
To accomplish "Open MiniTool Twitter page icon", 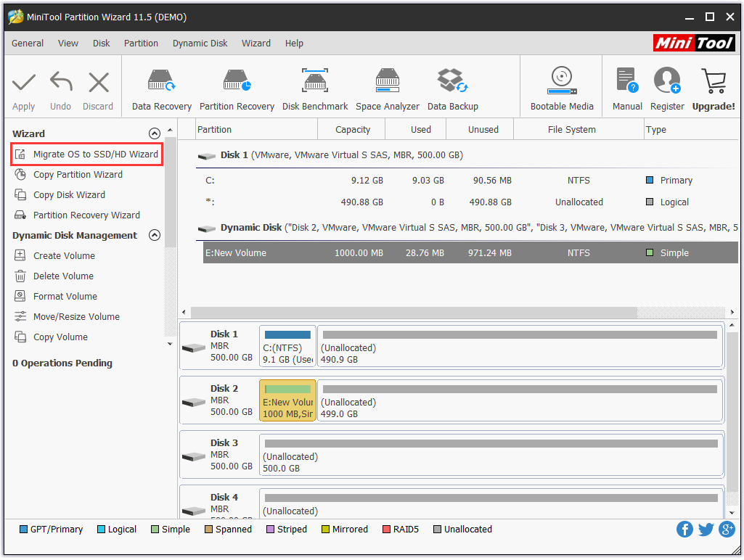I will pyautogui.click(x=706, y=530).
